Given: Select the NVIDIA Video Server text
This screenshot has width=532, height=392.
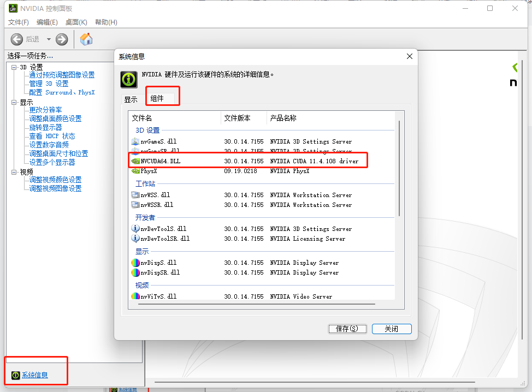Looking at the screenshot, I should (x=301, y=296).
